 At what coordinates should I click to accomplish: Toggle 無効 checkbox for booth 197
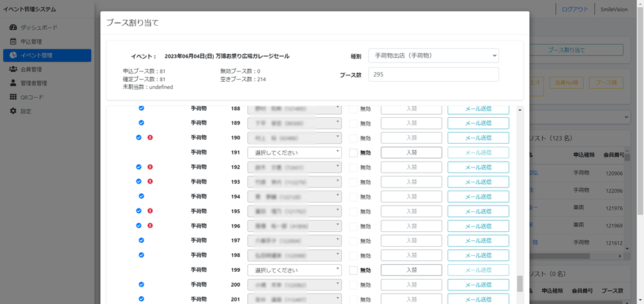353,240
